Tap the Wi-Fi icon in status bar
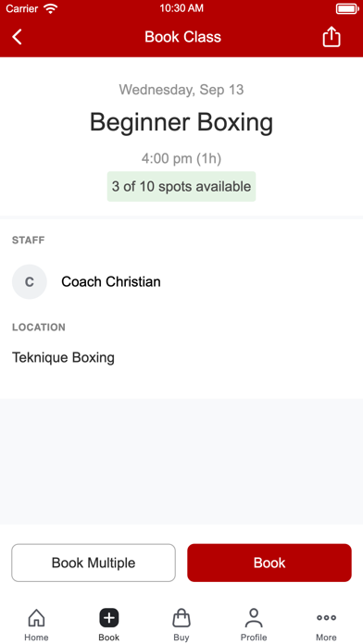 point(51,8)
